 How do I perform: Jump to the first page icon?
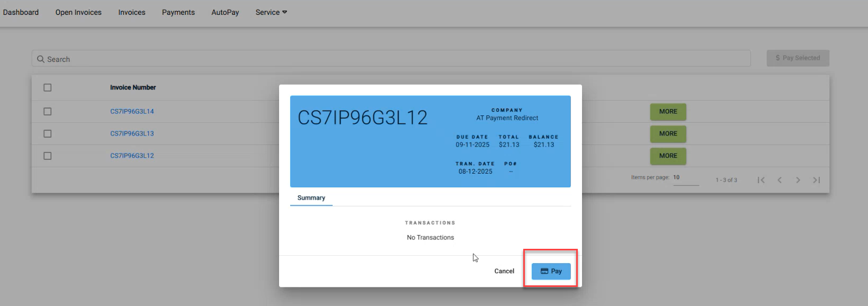click(761, 180)
